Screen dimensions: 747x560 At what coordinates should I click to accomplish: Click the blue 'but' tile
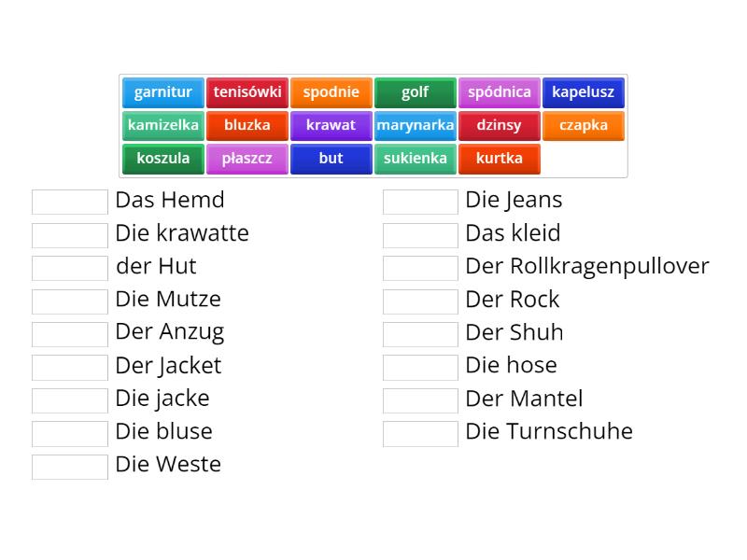[x=331, y=159]
